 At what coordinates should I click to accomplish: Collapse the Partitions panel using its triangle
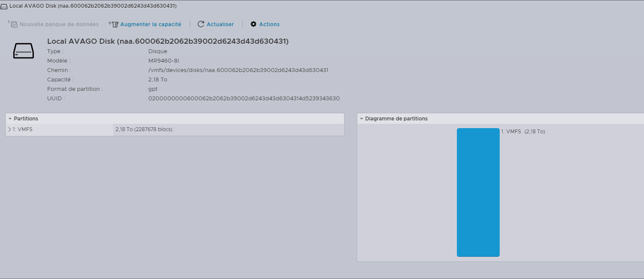point(10,119)
